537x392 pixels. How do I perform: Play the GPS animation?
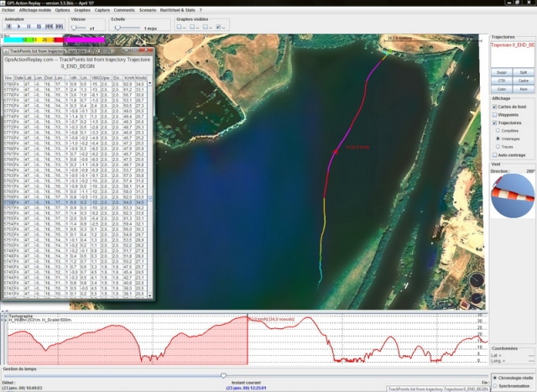(18, 26)
